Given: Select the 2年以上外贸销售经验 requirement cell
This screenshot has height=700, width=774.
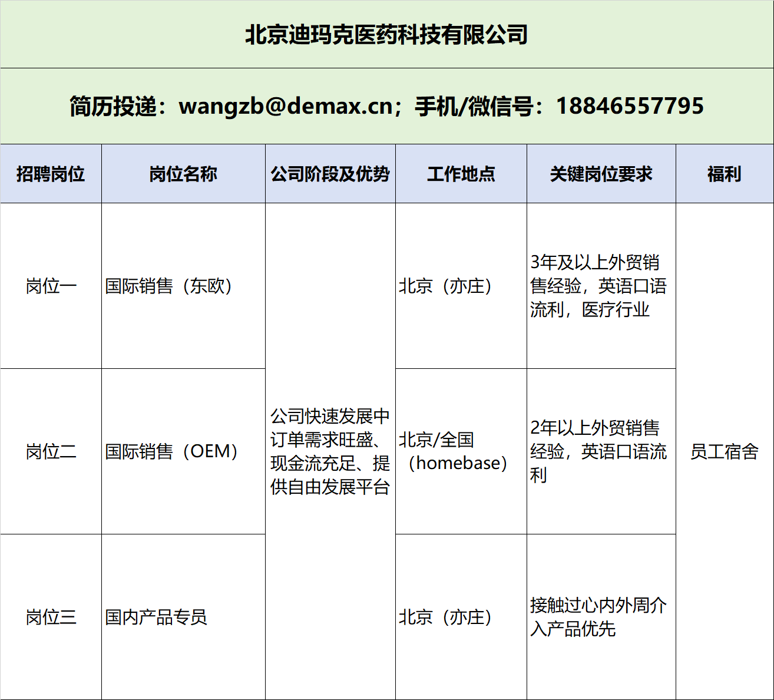Looking at the screenshot, I should (601, 451).
